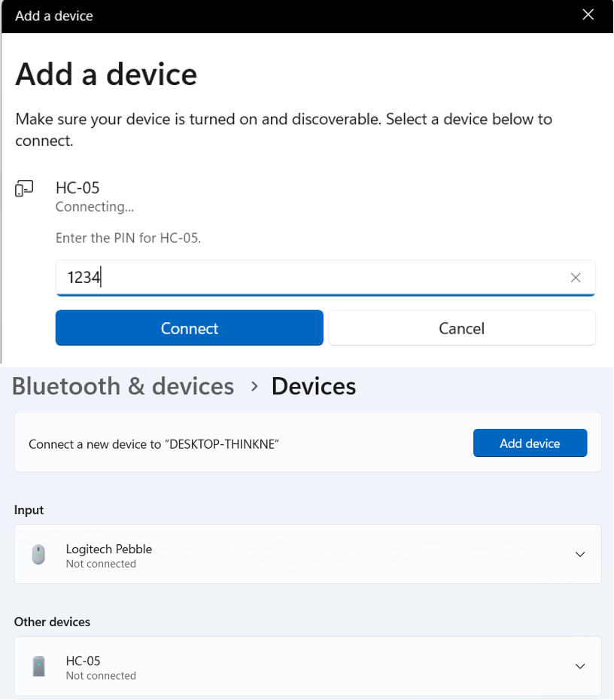This screenshot has width=614, height=700.
Task: Click the Input section heading
Action: click(x=29, y=510)
